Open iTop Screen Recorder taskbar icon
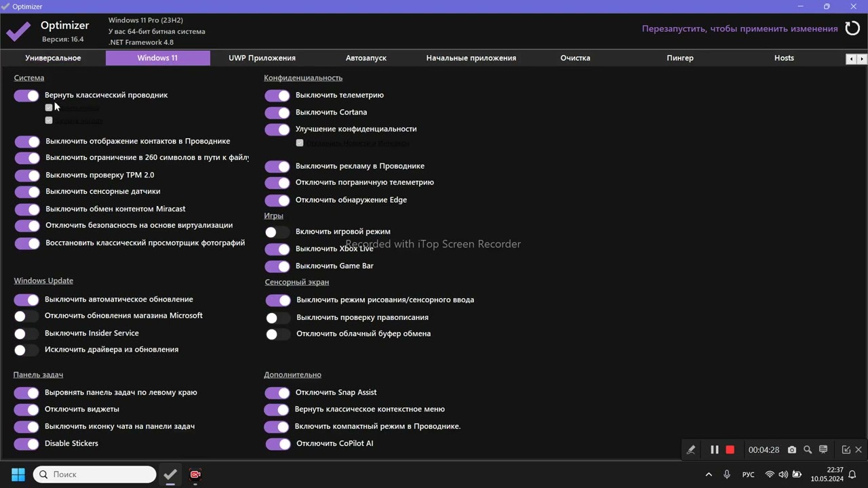 click(x=195, y=474)
